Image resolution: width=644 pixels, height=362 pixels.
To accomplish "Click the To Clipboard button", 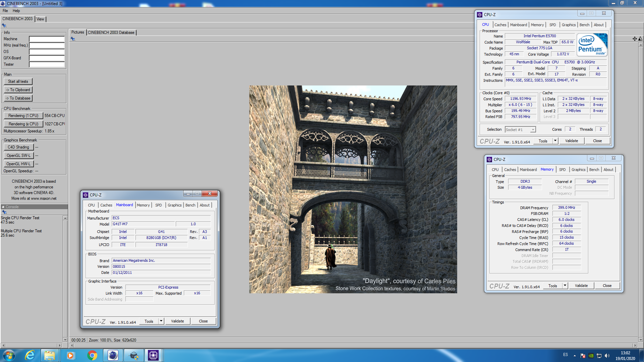I will 18,90.
